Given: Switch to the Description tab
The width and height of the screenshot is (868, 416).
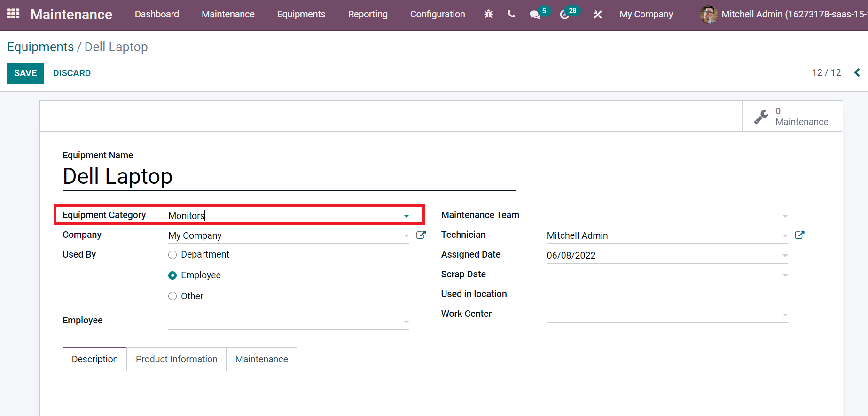Looking at the screenshot, I should [x=95, y=359].
